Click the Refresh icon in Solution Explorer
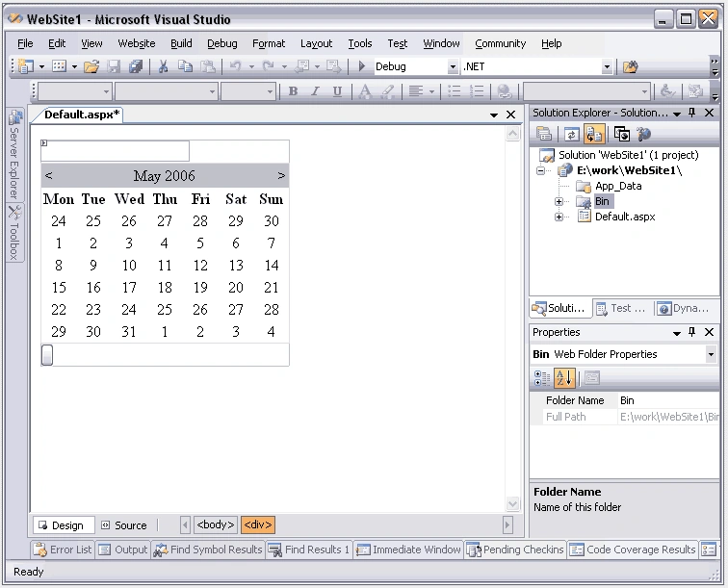The width and height of the screenshot is (728, 588). point(572,135)
